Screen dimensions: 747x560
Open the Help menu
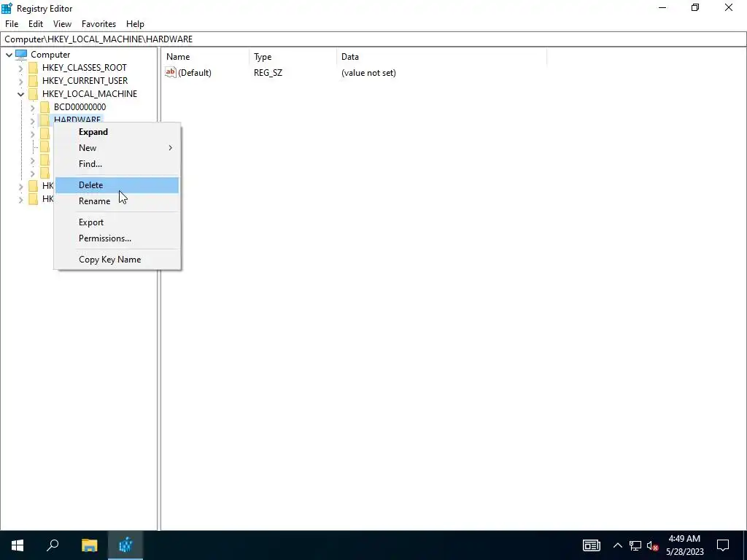[x=135, y=24]
